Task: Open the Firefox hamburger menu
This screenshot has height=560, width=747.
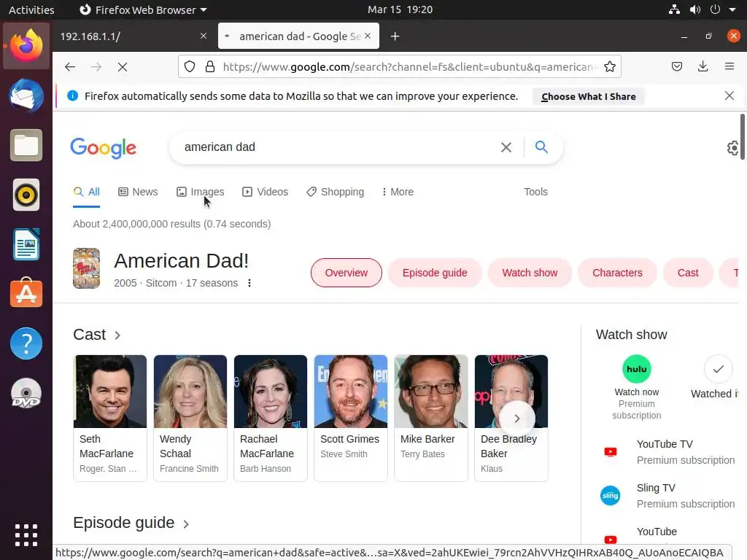Action: point(729,66)
